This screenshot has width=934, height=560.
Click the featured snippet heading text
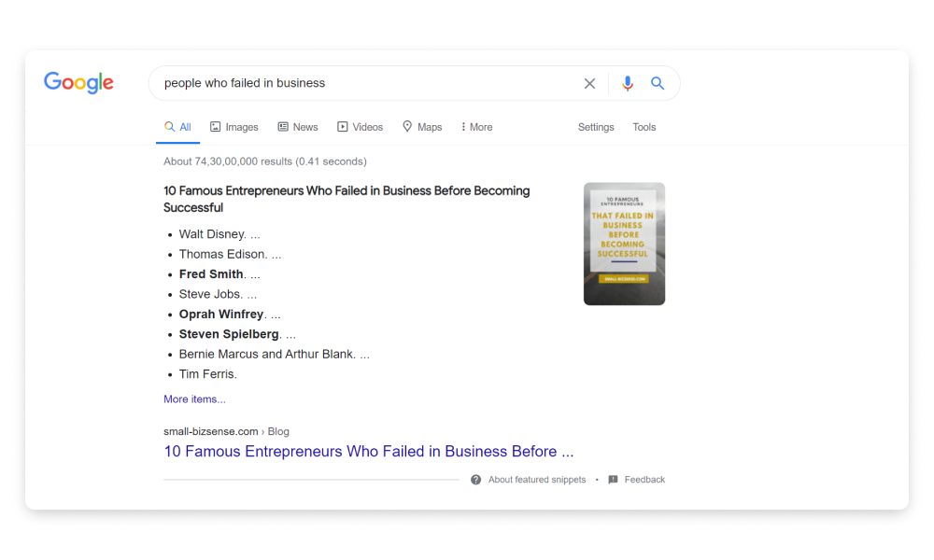tap(347, 200)
